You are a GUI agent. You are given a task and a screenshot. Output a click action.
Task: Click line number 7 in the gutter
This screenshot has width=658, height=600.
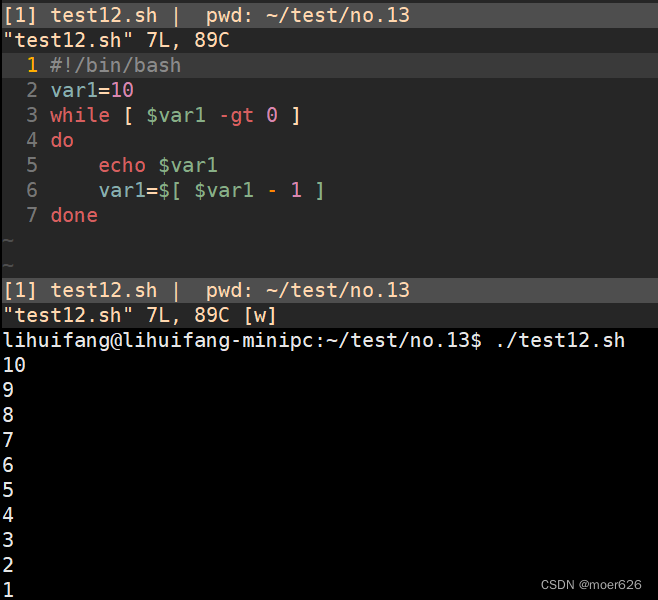point(32,215)
